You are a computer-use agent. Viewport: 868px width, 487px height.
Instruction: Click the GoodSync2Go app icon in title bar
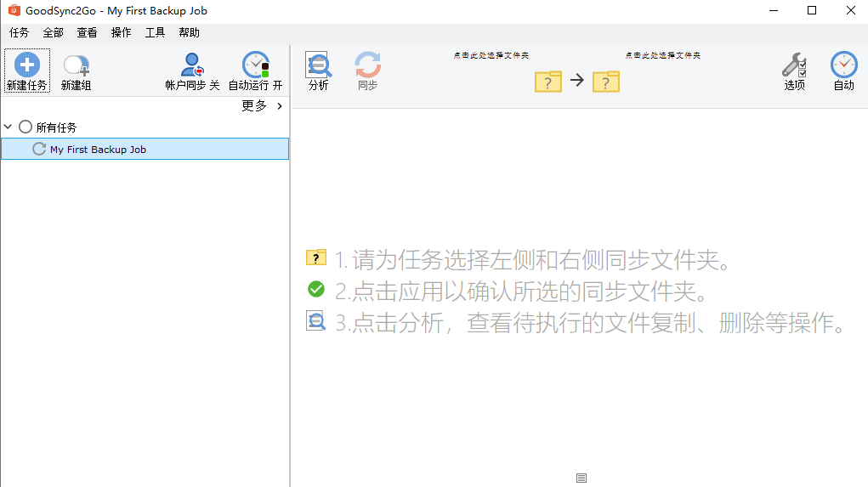pyautogui.click(x=14, y=10)
